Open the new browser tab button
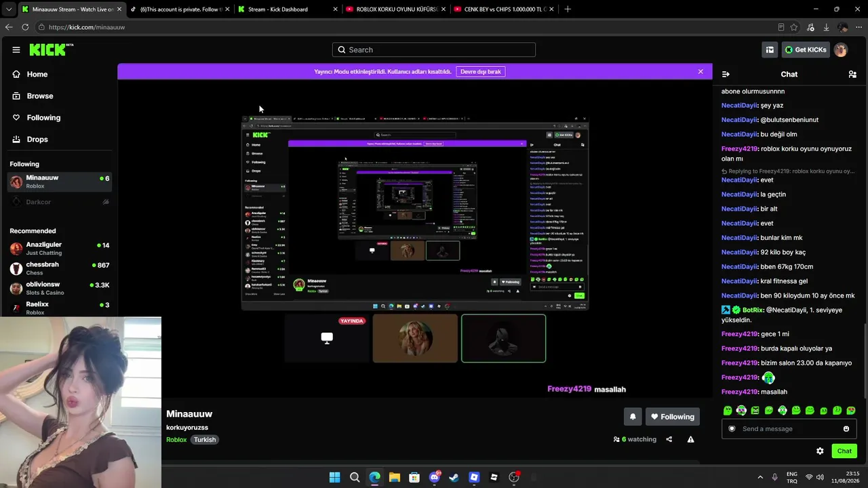Viewport: 868px width, 488px height. 568,9
